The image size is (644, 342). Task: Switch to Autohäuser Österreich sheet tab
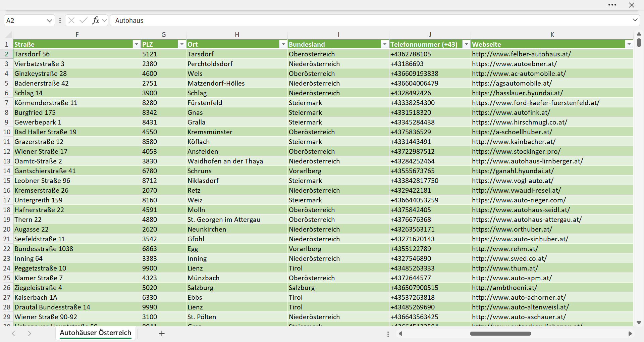96,333
